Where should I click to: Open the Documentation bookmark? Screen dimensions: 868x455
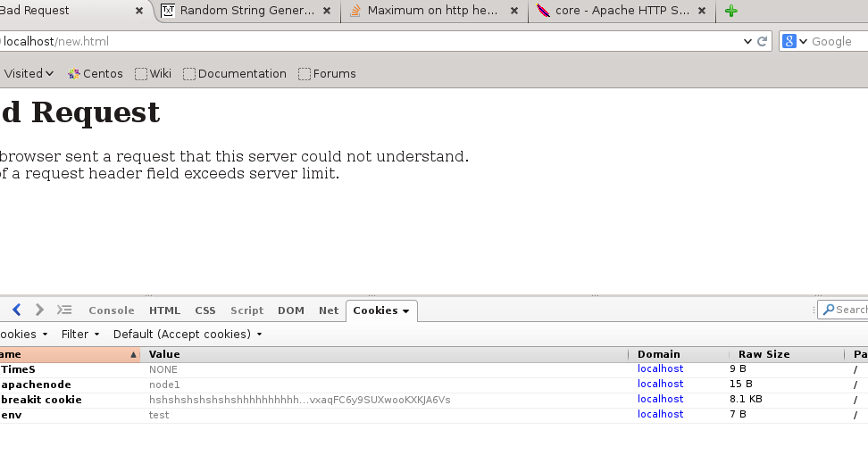coord(235,73)
